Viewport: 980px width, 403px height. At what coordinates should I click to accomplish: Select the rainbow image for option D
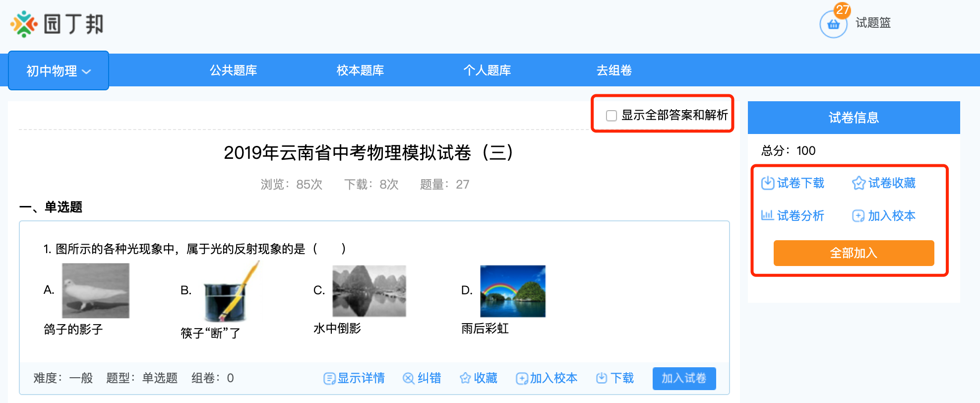pos(512,291)
